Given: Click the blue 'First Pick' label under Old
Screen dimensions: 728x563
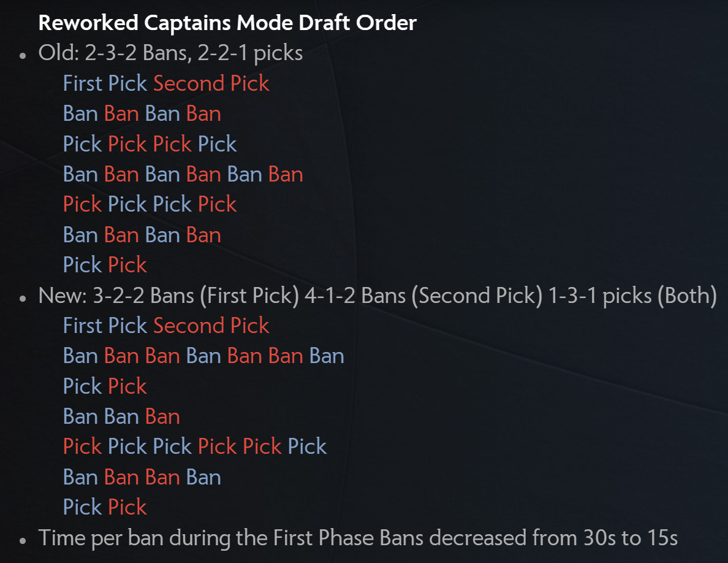Looking at the screenshot, I should click(x=105, y=83).
